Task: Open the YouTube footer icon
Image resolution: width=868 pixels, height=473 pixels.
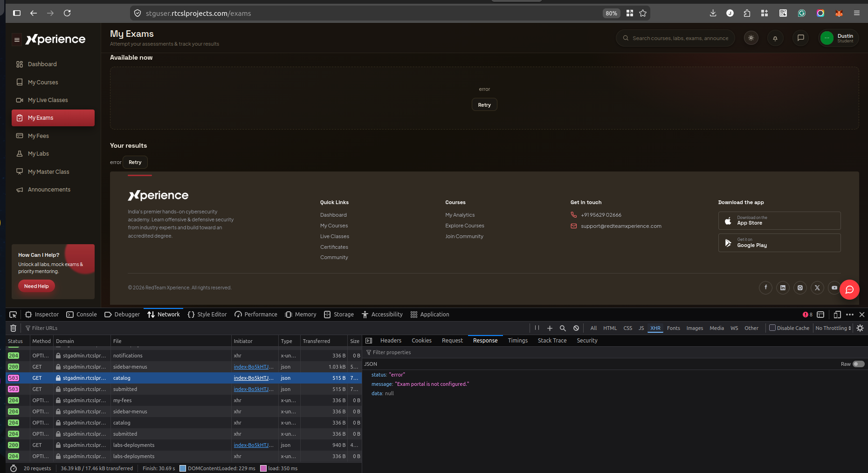Action: [834, 288]
